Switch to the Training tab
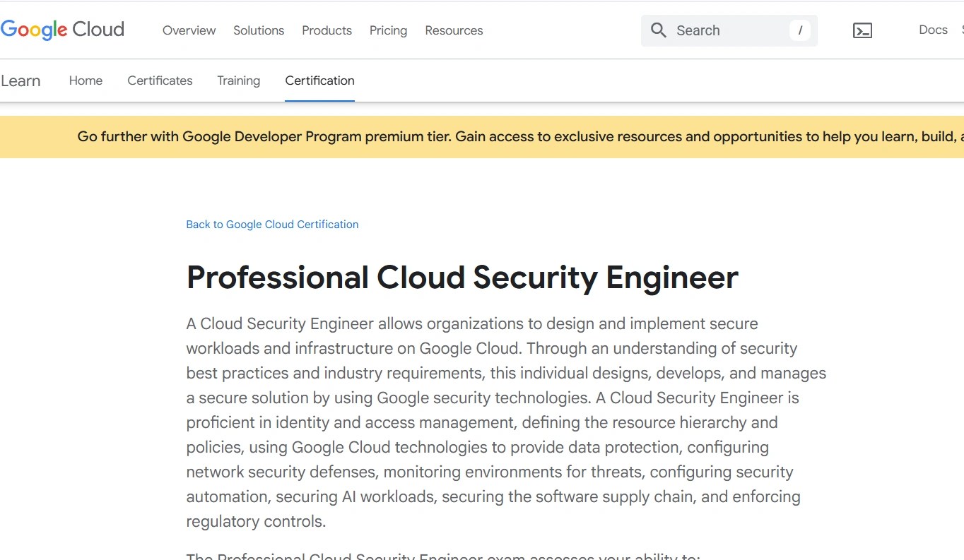The width and height of the screenshot is (964, 560). tap(238, 81)
